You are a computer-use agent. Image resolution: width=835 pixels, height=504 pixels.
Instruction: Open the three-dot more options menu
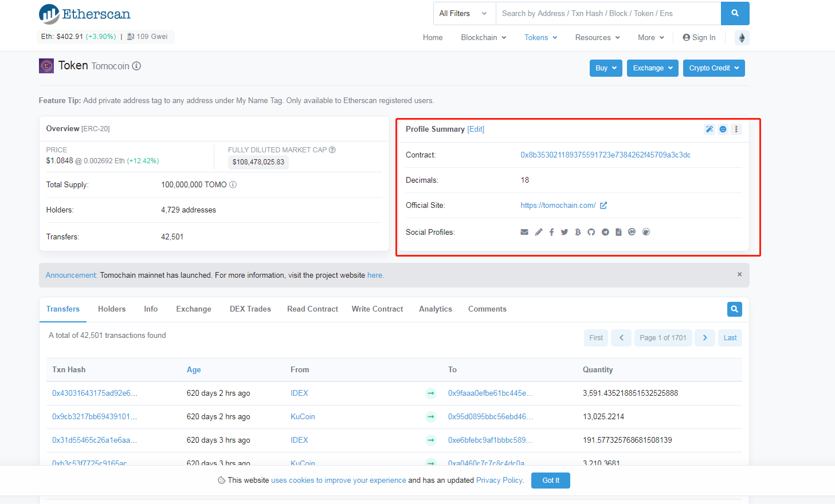click(x=736, y=129)
